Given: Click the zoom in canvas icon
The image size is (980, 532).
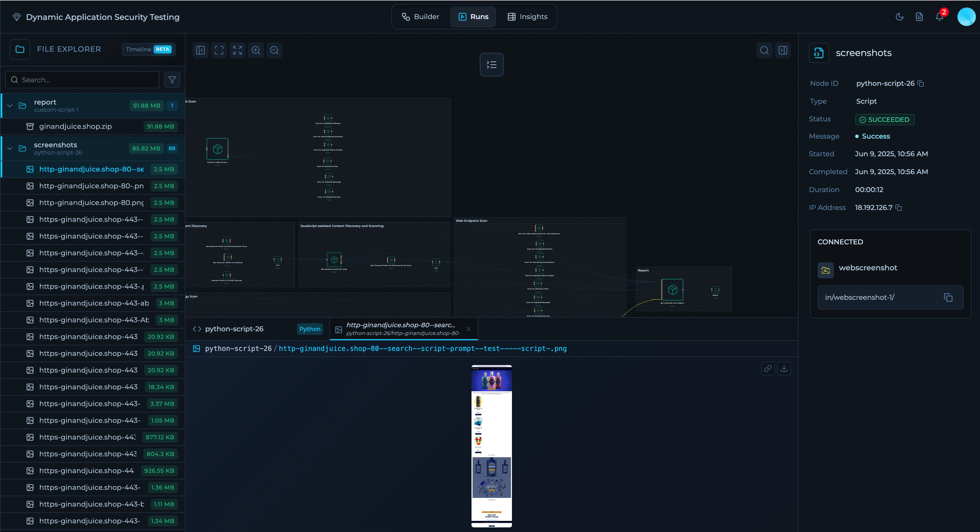Looking at the screenshot, I should point(256,50).
